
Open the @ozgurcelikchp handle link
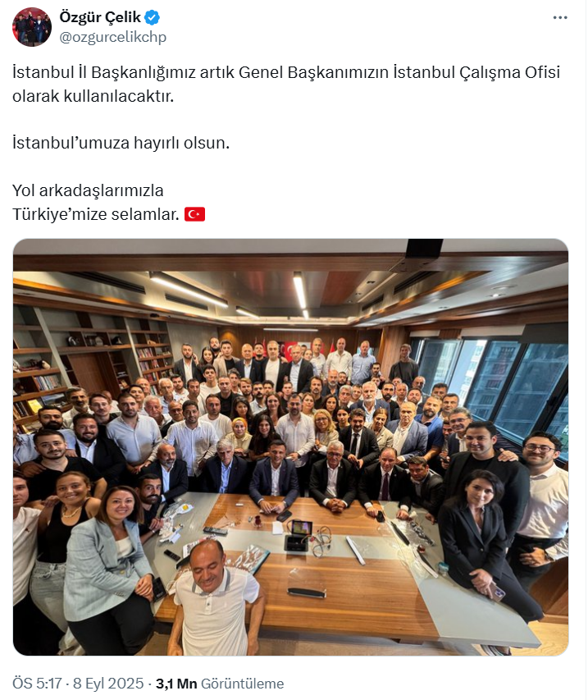point(113,37)
